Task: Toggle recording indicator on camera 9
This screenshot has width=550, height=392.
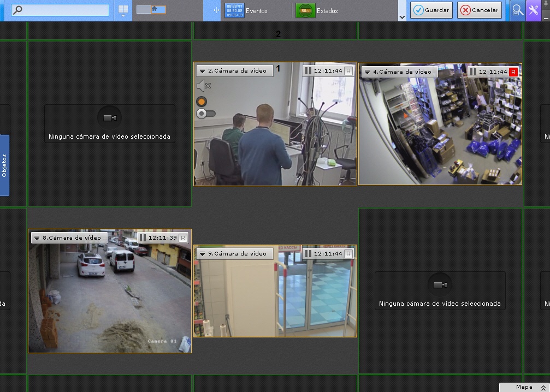Action: (x=348, y=253)
